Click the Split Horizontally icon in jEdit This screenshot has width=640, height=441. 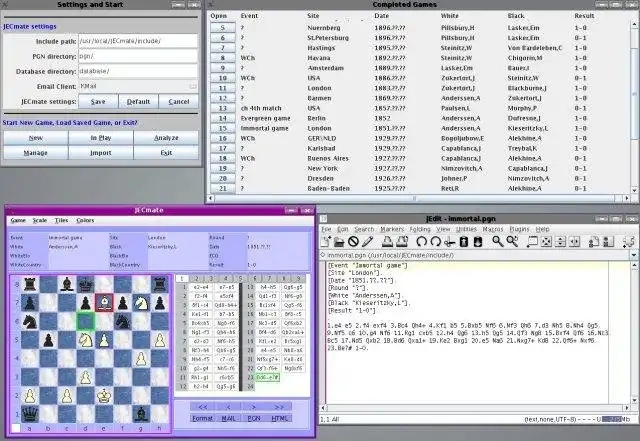[560, 242]
